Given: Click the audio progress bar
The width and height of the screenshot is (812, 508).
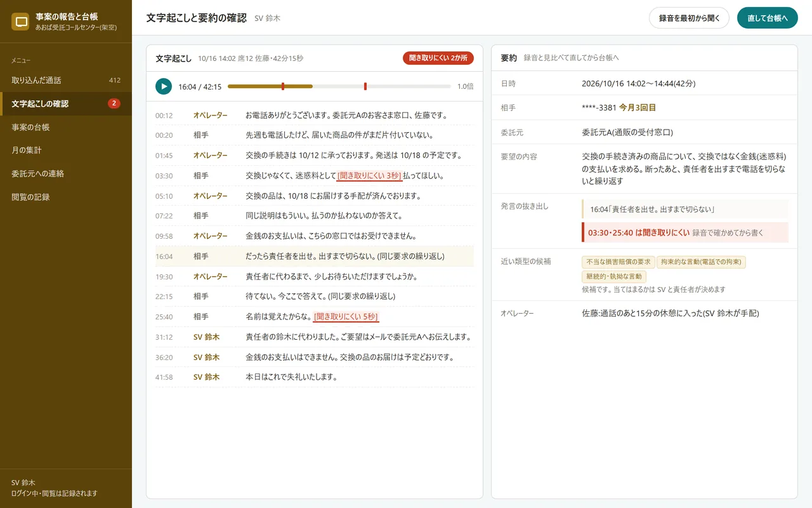Looking at the screenshot, I should tap(339, 86).
